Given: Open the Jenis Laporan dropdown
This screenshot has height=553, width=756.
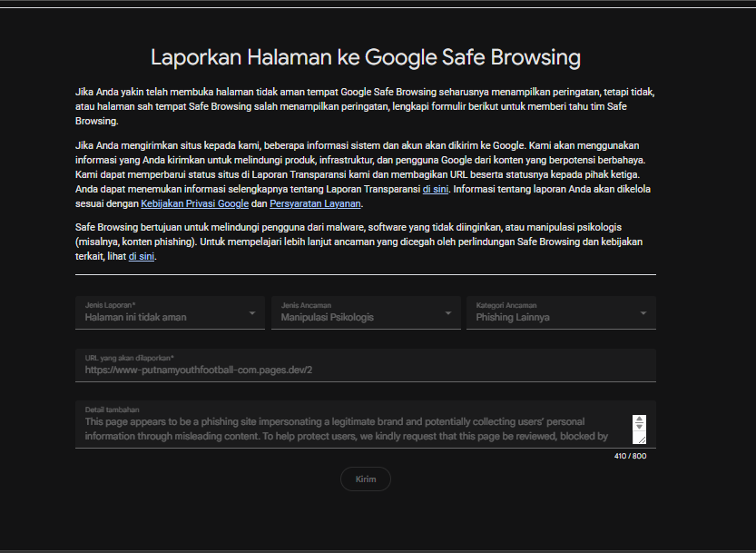Looking at the screenshot, I should [170, 312].
